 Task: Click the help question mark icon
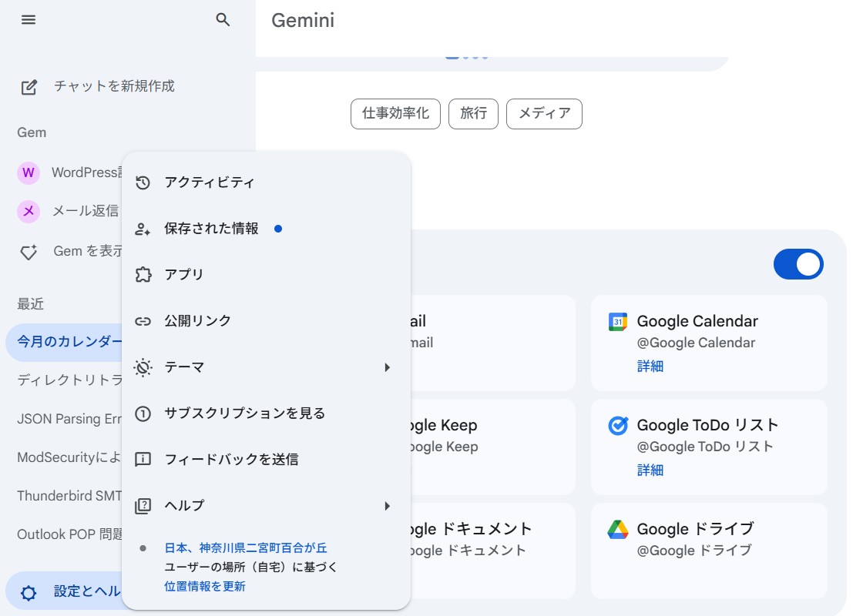pos(143,506)
